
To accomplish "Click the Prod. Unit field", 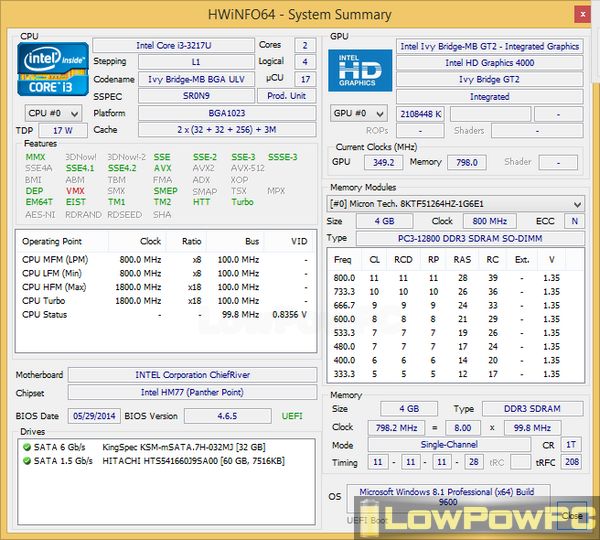I will (286, 96).
